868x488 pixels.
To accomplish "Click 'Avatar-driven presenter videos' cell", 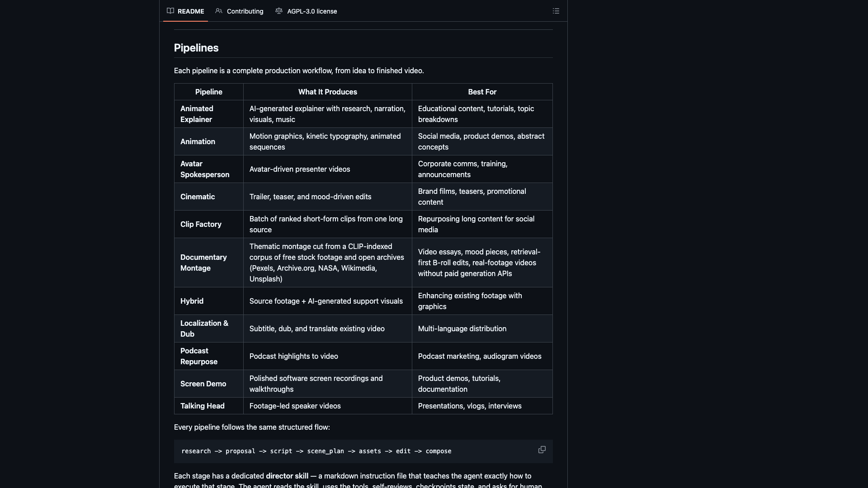I will point(328,169).
